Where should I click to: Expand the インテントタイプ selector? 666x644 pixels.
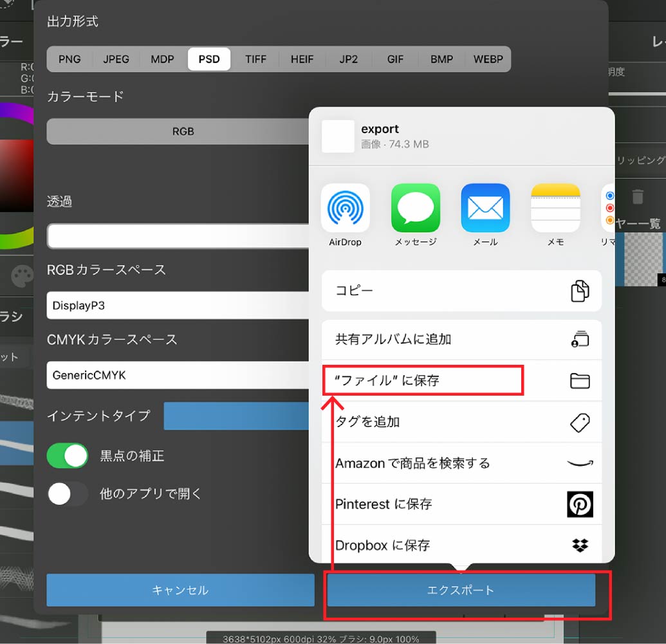(x=236, y=416)
